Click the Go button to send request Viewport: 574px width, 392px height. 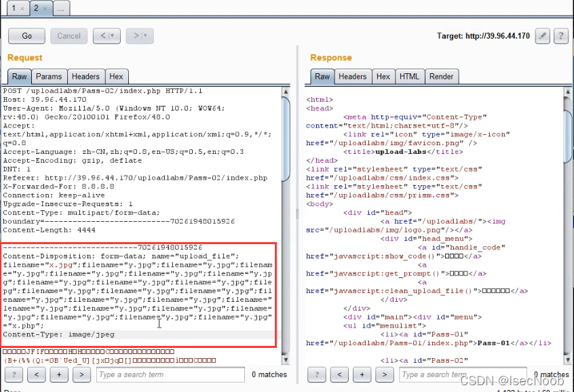pyautogui.click(x=26, y=36)
